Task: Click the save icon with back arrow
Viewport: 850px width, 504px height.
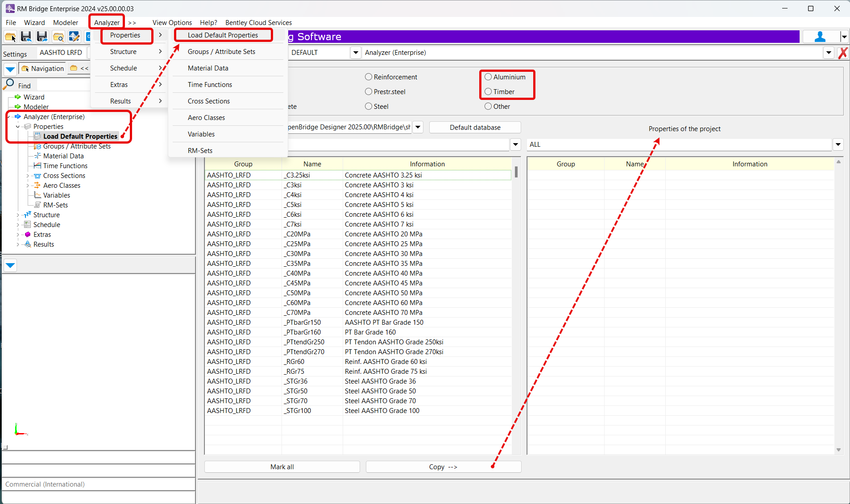Action: click(26, 37)
